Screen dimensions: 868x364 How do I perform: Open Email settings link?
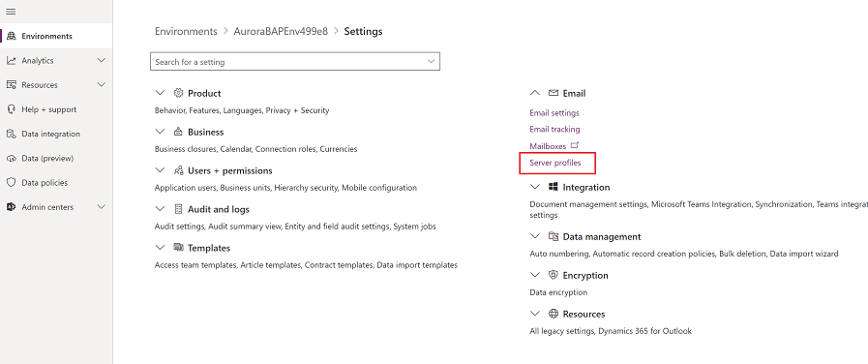click(x=554, y=112)
